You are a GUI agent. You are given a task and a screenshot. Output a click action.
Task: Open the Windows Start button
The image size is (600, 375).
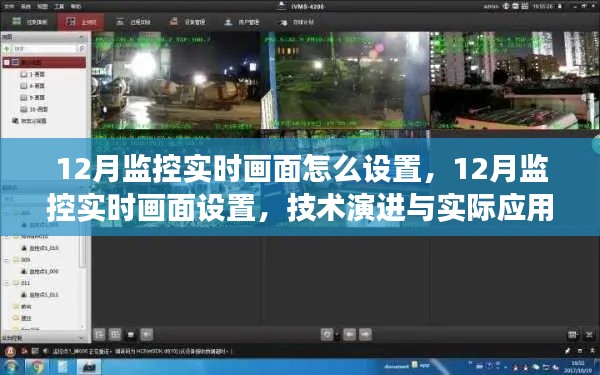(x=11, y=367)
